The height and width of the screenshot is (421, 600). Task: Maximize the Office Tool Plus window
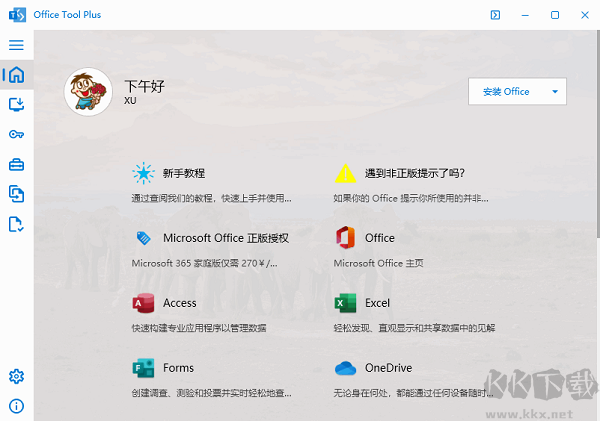click(x=555, y=15)
